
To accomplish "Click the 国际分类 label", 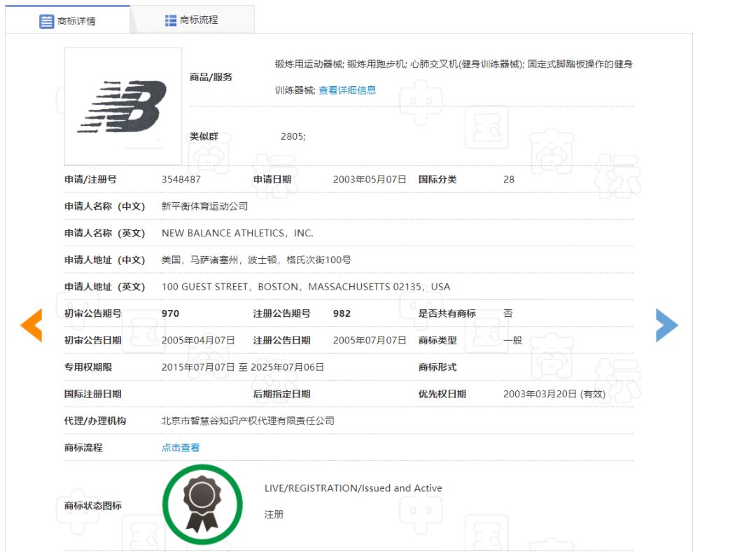I will [x=437, y=179].
